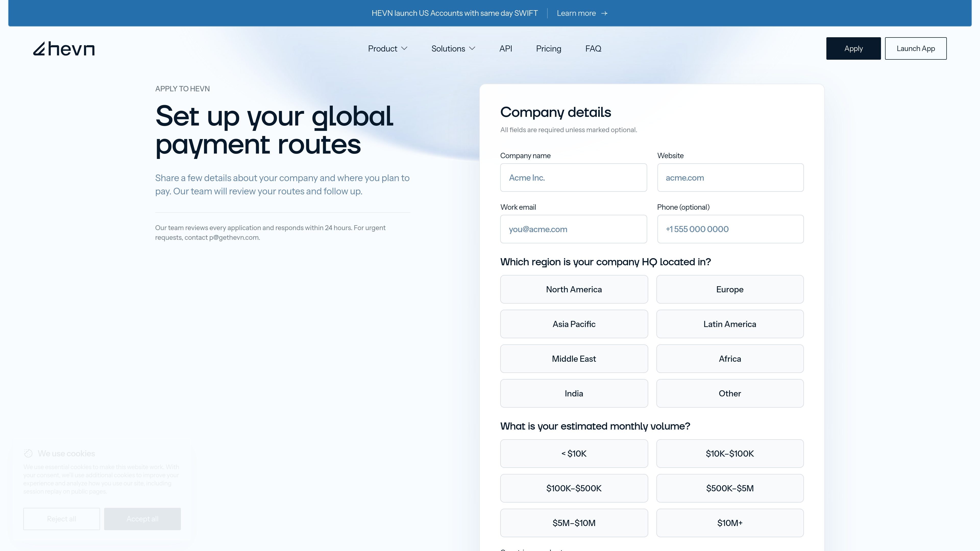The height and width of the screenshot is (551, 980).
Task: Choose Asia Pacific region option
Action: tap(574, 324)
